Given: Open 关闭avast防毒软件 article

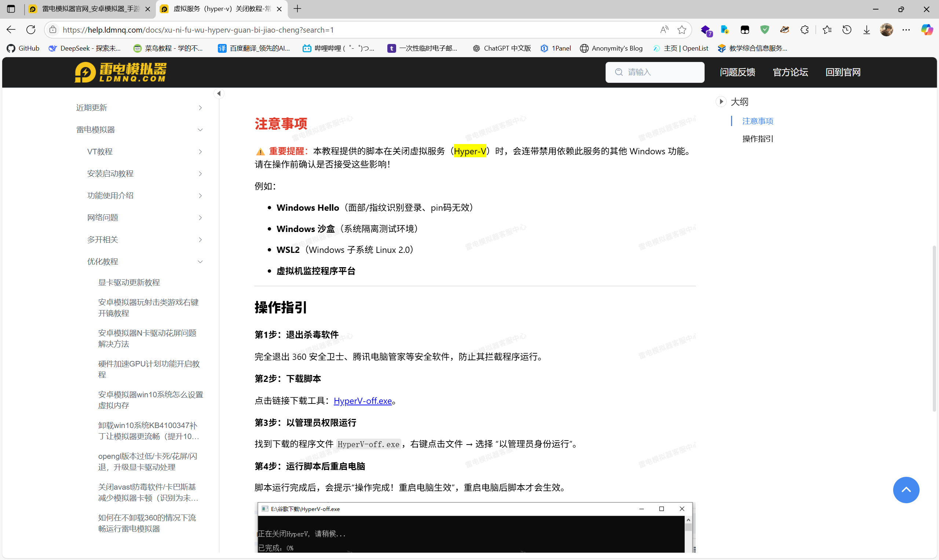Looking at the screenshot, I should coord(148,493).
